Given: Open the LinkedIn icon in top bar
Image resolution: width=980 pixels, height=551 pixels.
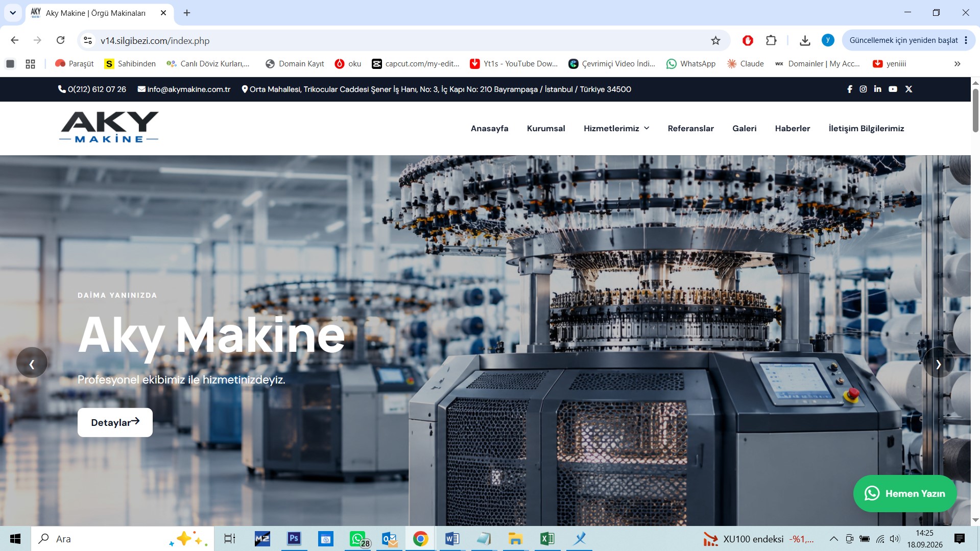Looking at the screenshot, I should (877, 89).
